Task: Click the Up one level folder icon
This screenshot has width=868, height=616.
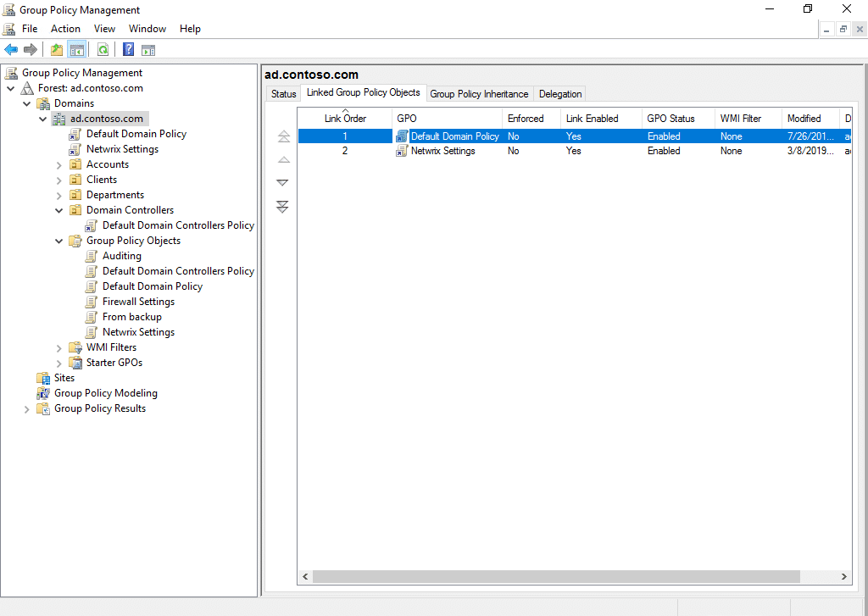Action: [57, 50]
